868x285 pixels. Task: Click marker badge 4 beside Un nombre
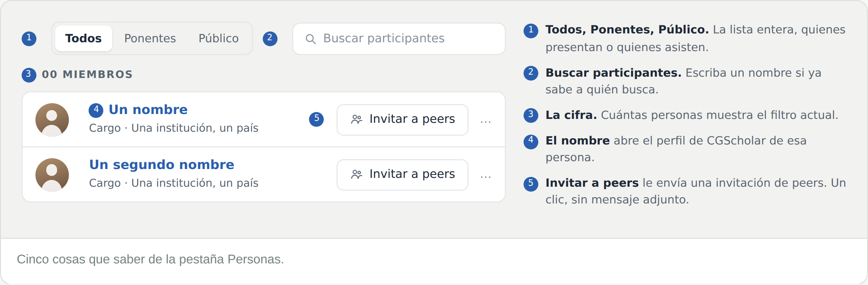[96, 110]
